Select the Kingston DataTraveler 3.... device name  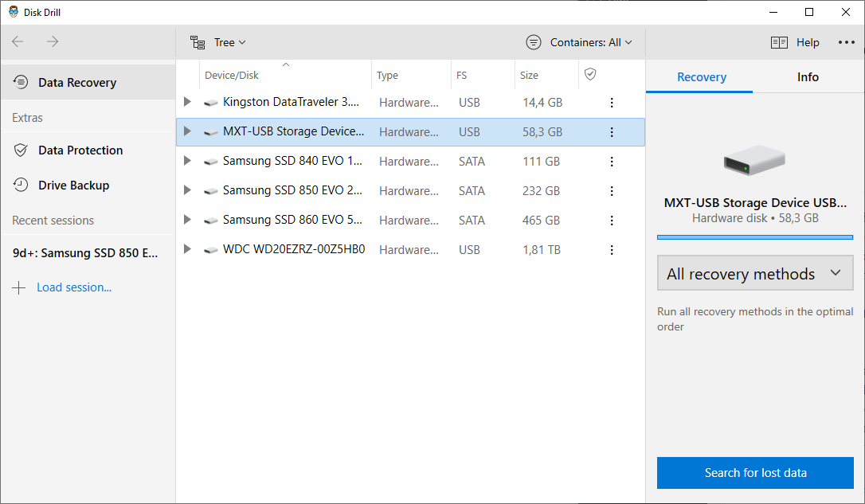tap(291, 102)
